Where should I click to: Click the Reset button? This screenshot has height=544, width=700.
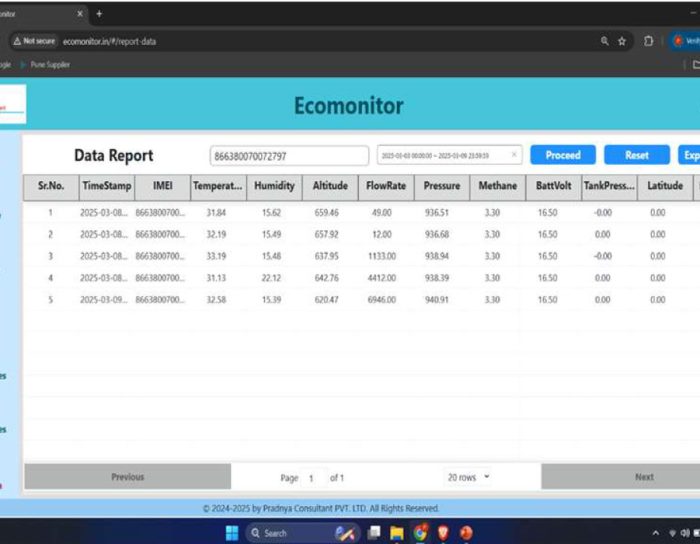[x=636, y=155]
